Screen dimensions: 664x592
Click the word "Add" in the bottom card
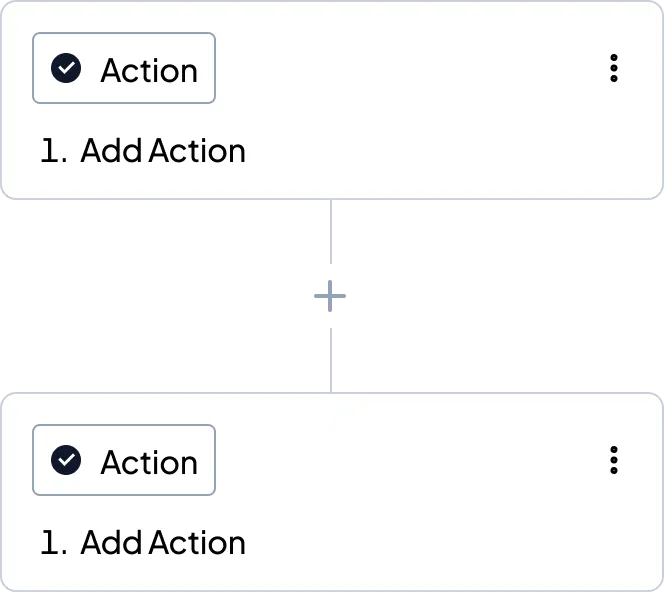[111, 543]
